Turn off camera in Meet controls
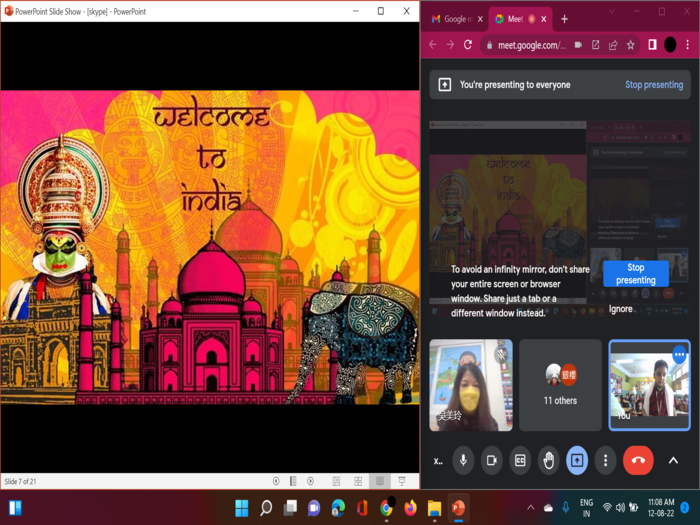This screenshot has height=525, width=700. pyautogui.click(x=492, y=460)
